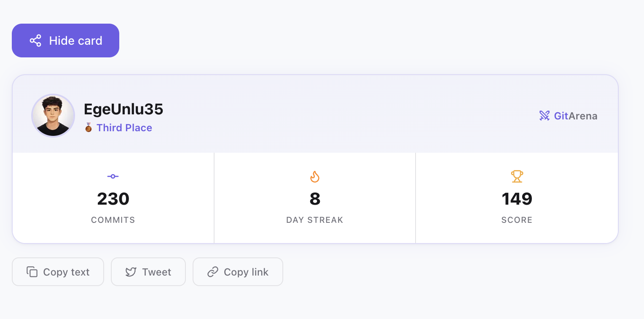Click the Copy link button
The image size is (644, 319).
click(x=238, y=272)
